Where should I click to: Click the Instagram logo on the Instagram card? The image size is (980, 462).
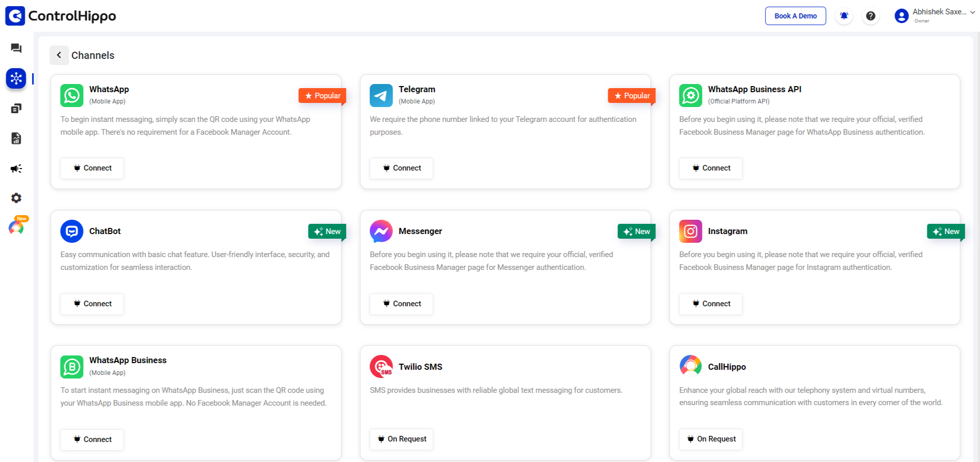690,231
